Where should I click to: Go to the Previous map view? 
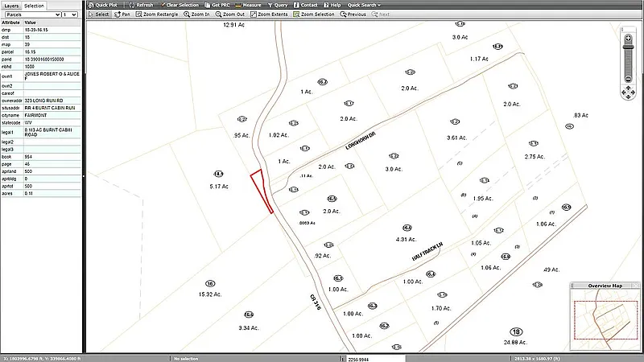(353, 14)
